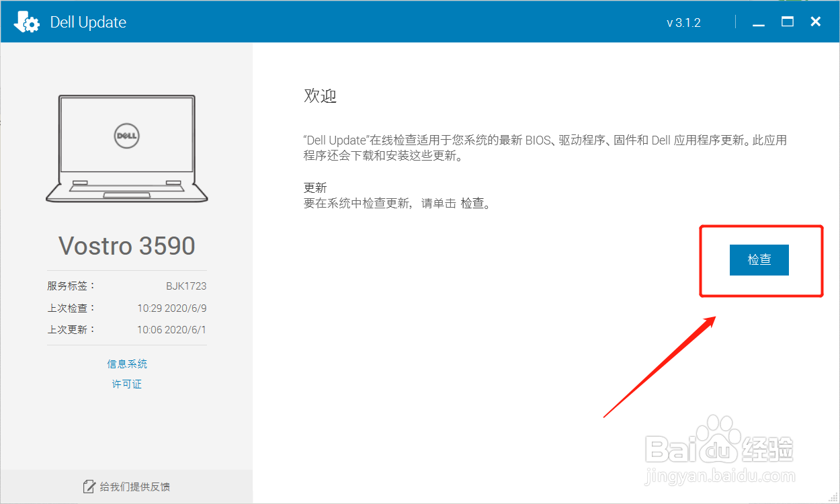Open the 信息系统 link

point(127,364)
